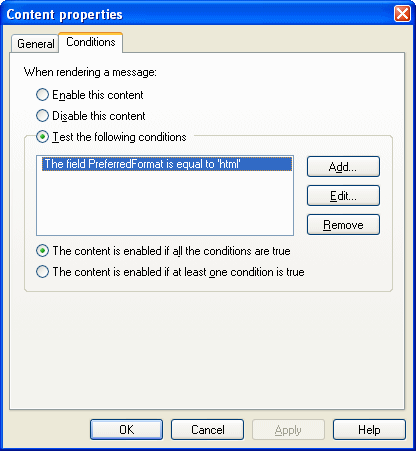Click the Cancel button
This screenshot has height=451, width=416.
click(207, 430)
